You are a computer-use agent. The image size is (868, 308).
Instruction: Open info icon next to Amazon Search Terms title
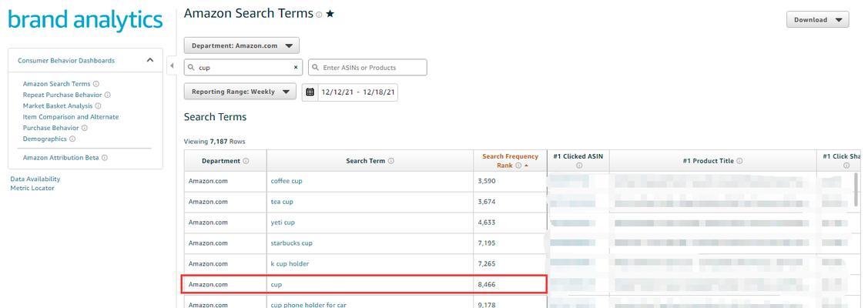pos(319,15)
